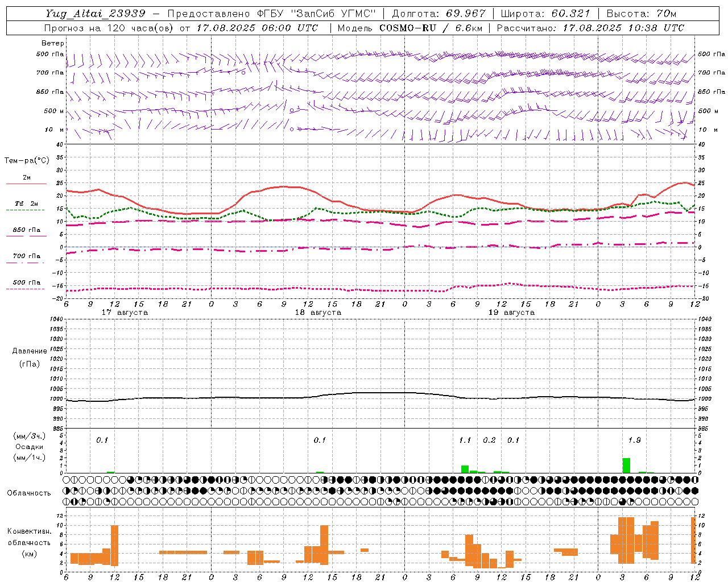Click the Рассчитано: 17.08.2025 10:38 UTC timestamp
The image size is (728, 582).
click(590, 28)
